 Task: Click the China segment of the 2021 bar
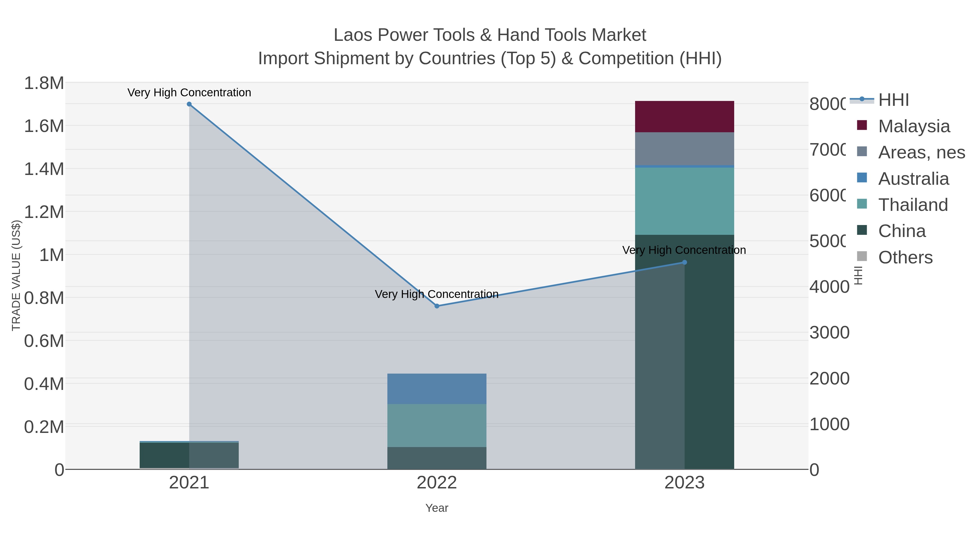coord(189,455)
